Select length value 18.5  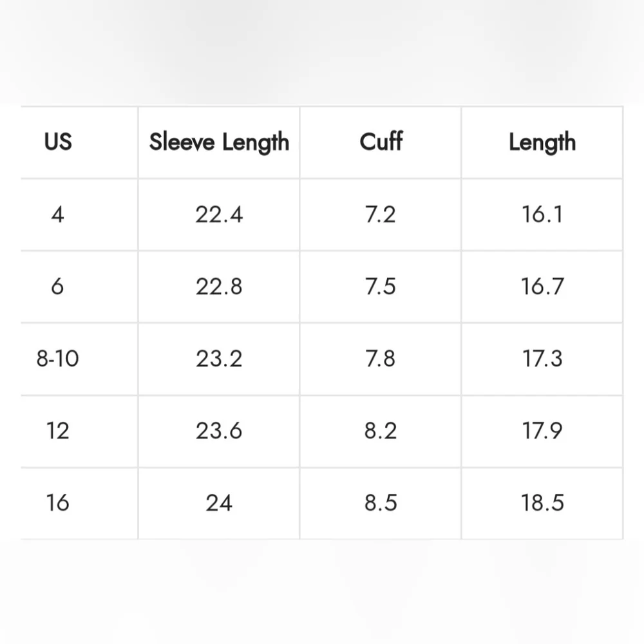tap(542, 503)
